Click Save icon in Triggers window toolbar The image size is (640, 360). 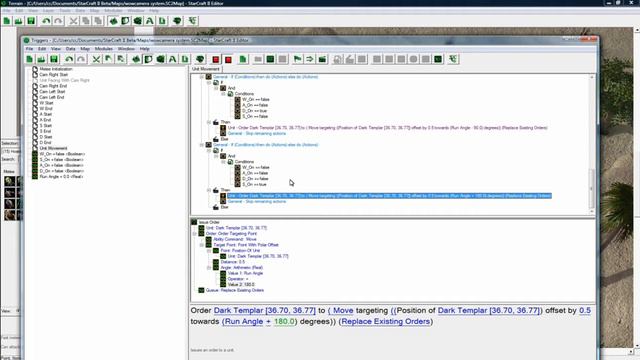click(53, 60)
